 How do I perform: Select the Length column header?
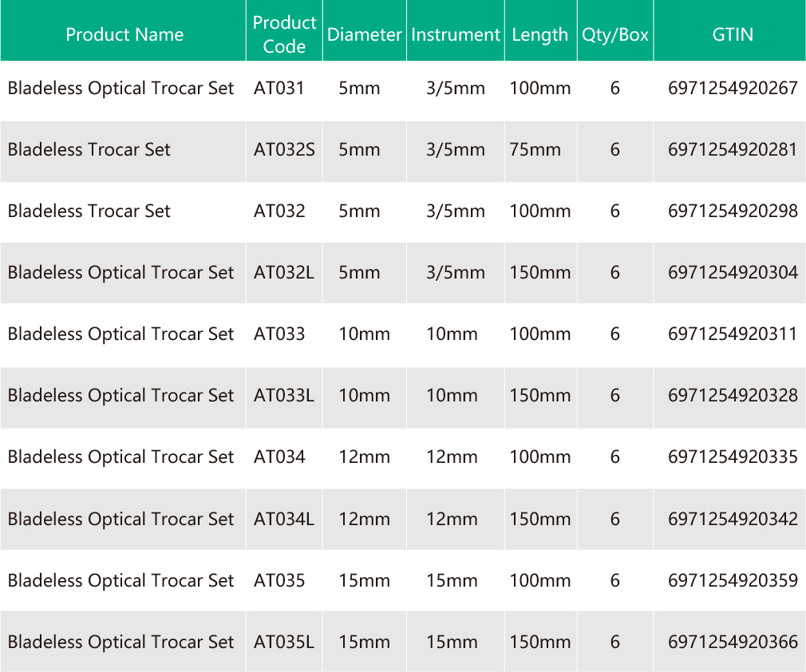coord(539,34)
